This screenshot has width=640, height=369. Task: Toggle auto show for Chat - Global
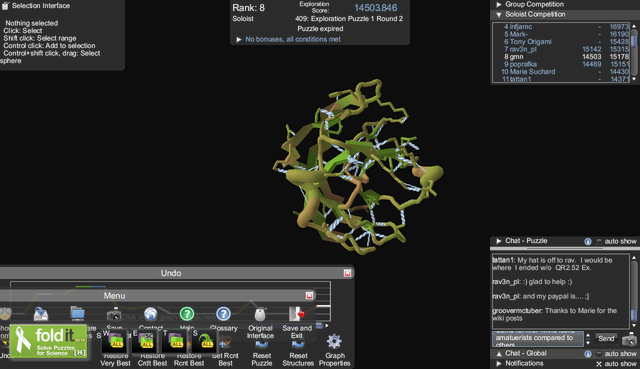(599, 353)
